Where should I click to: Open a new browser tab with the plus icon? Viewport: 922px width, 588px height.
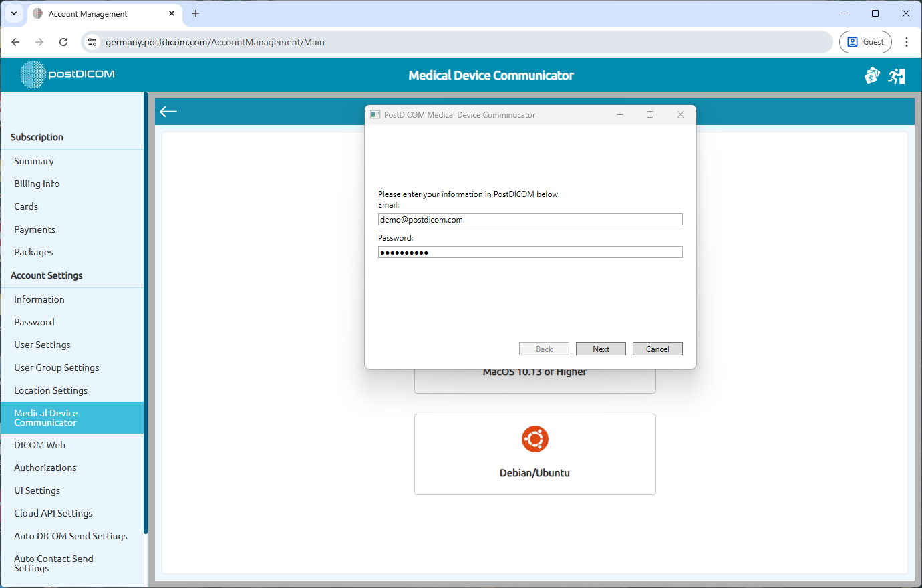point(196,13)
